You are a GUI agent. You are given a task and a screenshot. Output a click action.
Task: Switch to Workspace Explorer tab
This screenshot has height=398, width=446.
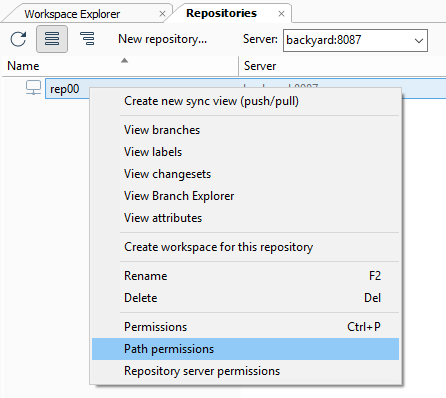(x=72, y=14)
